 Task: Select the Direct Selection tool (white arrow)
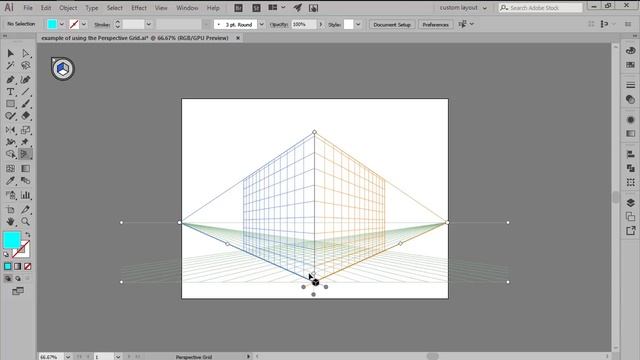pos(26,53)
